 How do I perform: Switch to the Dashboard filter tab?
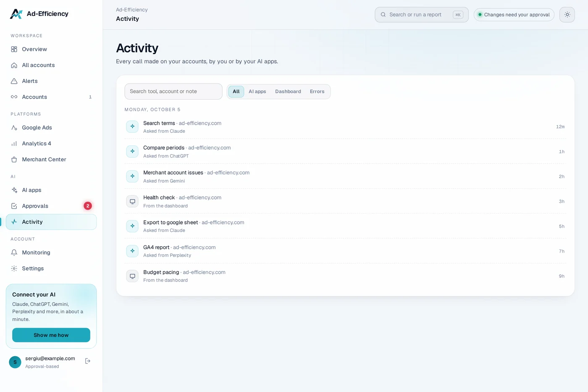coord(288,92)
